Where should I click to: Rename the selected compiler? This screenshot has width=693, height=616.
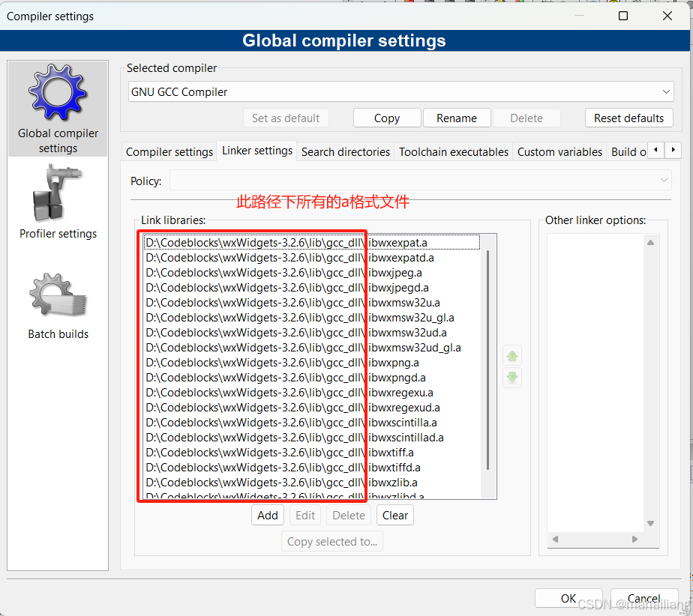[457, 118]
